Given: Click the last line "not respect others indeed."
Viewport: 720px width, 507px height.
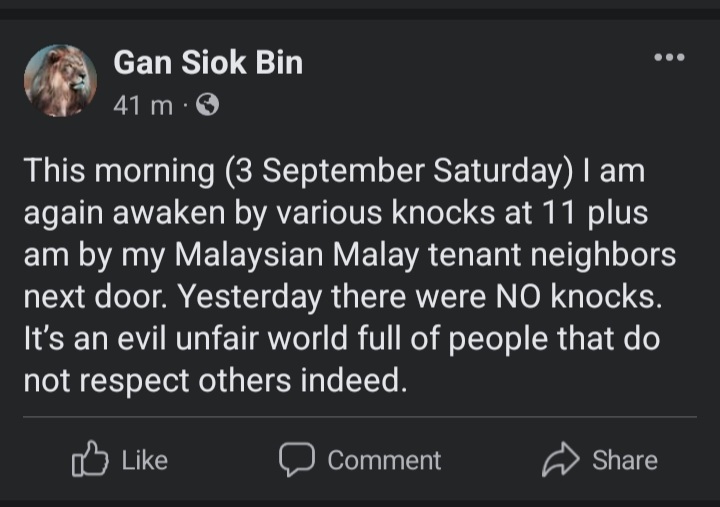Looking at the screenshot, I should pos(214,382).
